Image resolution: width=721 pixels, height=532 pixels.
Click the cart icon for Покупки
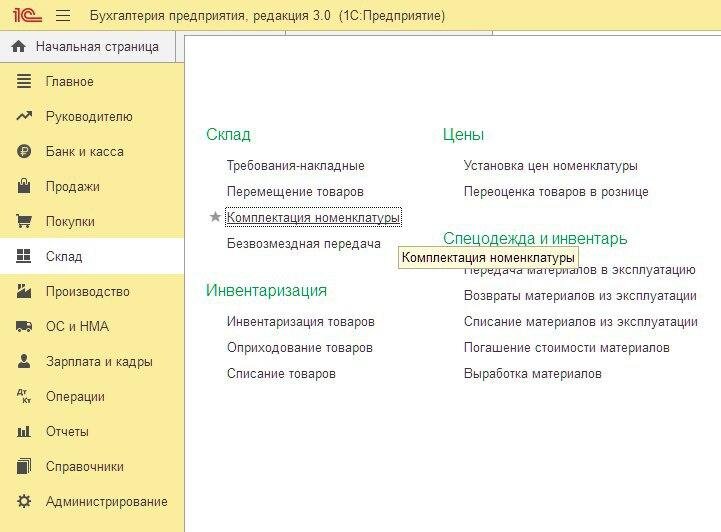point(24,221)
